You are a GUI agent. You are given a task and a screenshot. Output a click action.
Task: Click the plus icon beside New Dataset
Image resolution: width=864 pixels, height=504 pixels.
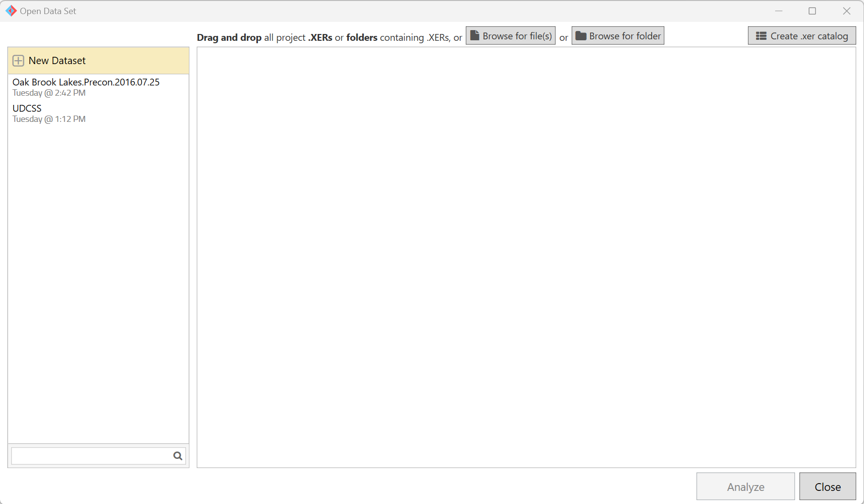pos(18,61)
